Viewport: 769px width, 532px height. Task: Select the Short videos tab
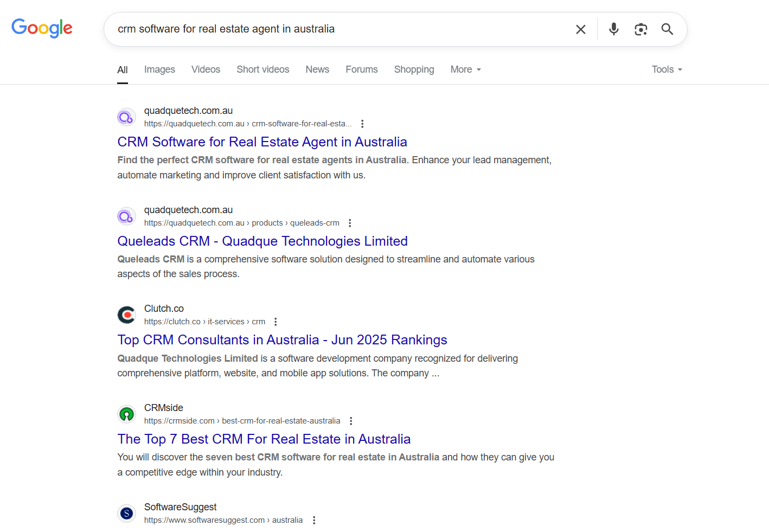coord(262,69)
